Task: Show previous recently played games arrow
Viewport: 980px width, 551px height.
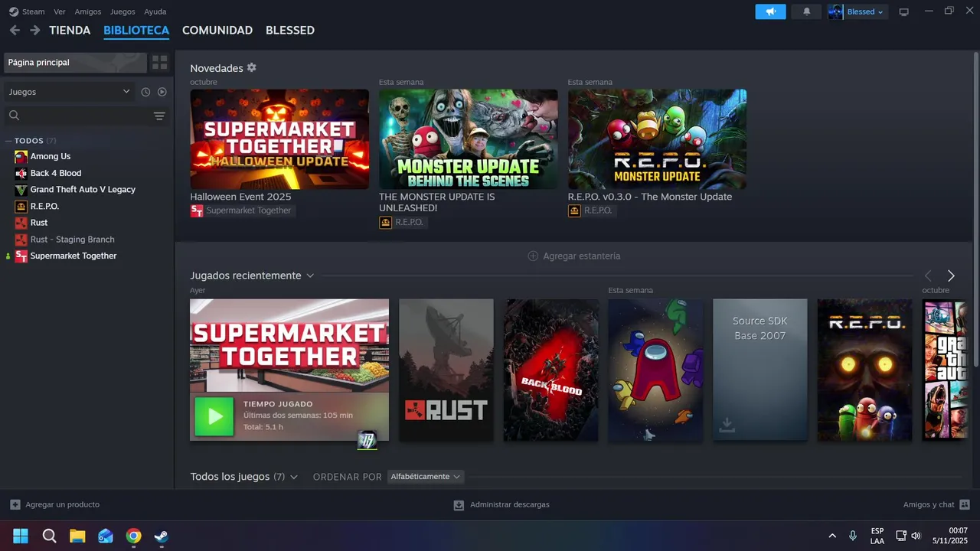Action: [x=928, y=275]
